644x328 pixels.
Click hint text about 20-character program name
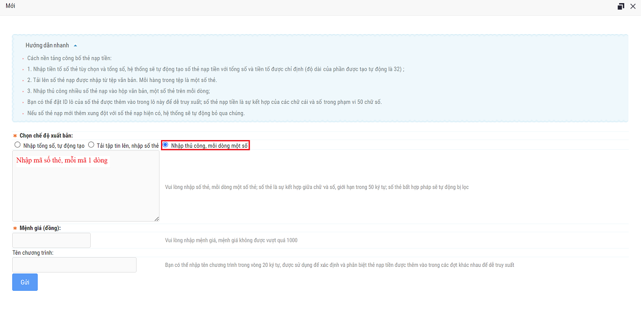tap(339, 265)
